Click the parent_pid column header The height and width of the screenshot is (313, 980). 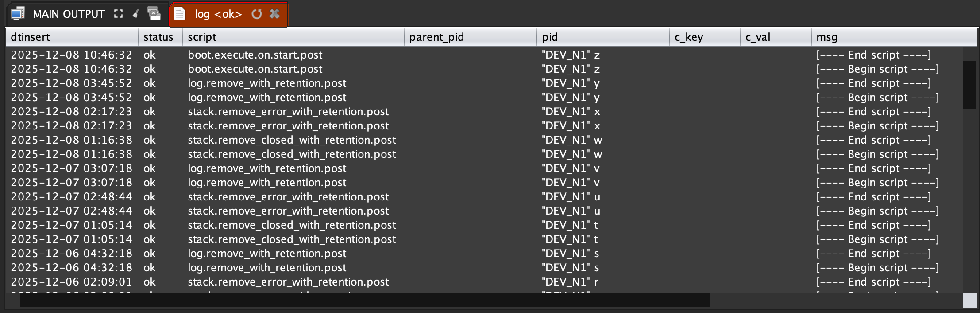click(470, 37)
